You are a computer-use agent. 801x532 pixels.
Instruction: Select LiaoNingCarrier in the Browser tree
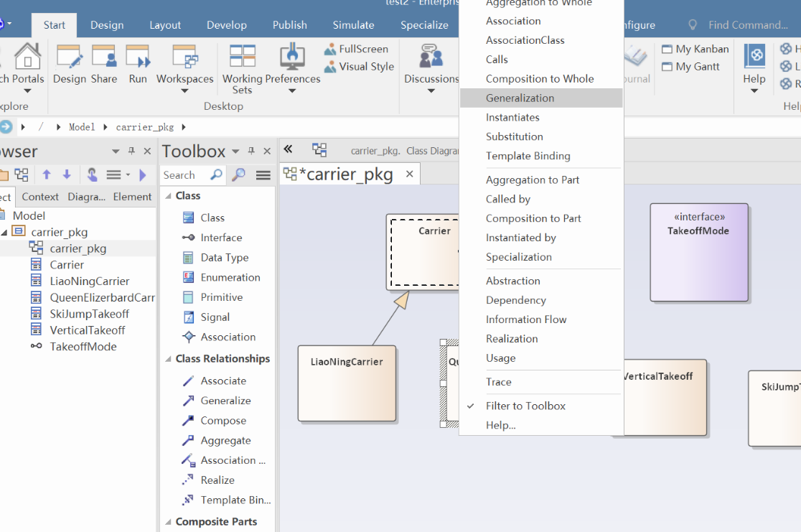tap(90, 281)
